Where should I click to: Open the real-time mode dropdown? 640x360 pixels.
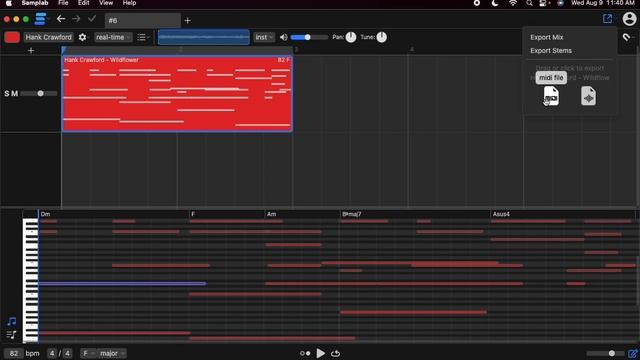[113, 37]
